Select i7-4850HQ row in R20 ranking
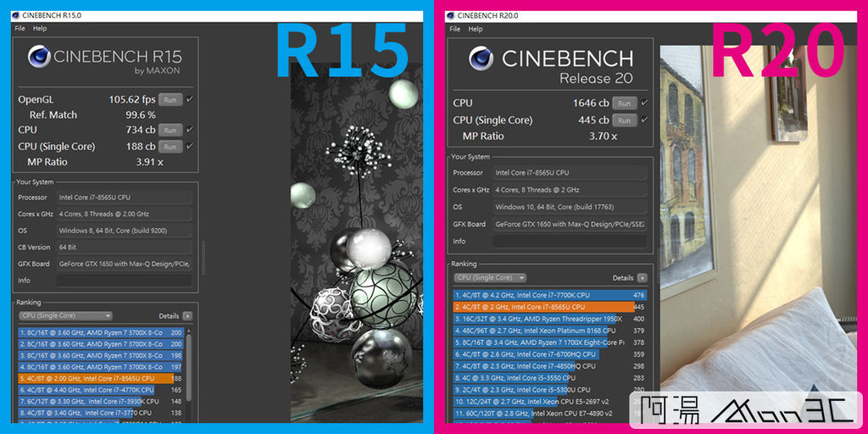The height and width of the screenshot is (434, 868). click(x=549, y=366)
